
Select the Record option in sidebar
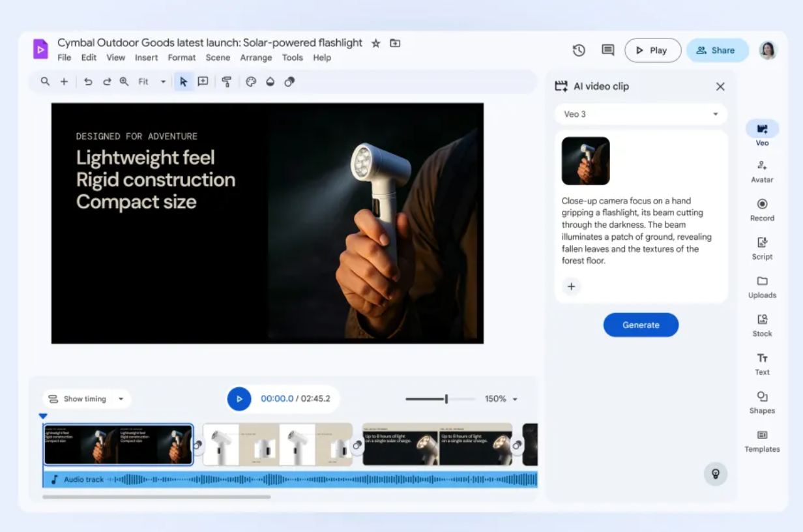tap(762, 210)
